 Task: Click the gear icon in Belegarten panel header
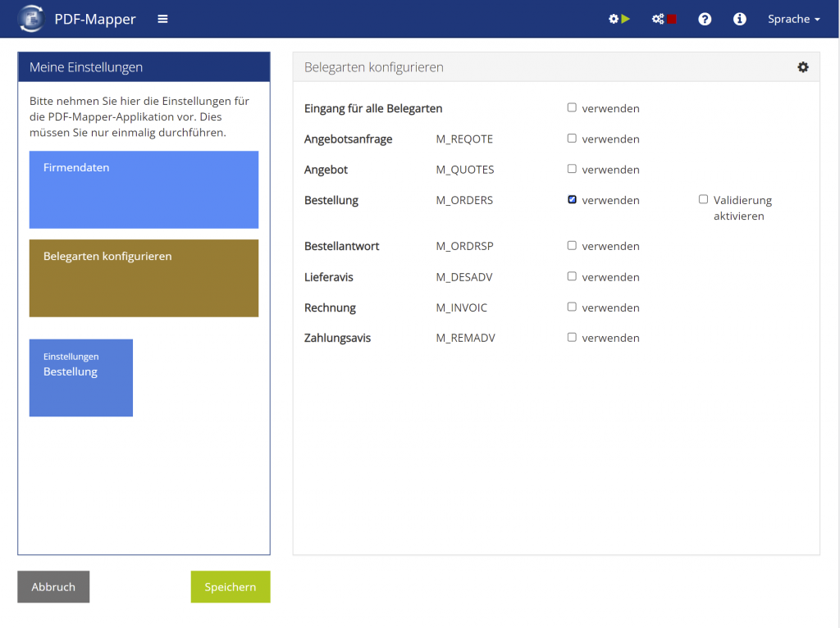pos(802,67)
